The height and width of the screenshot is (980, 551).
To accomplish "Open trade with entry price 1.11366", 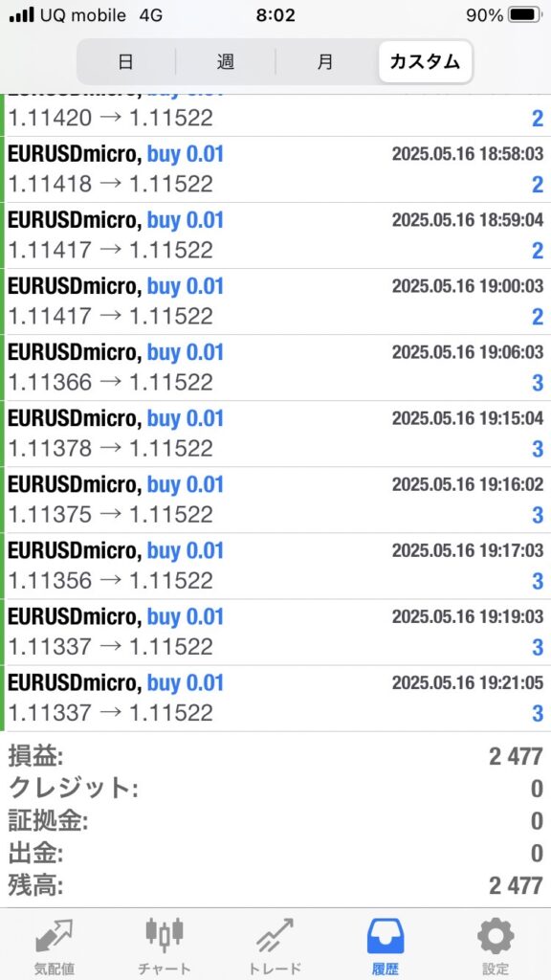I will [x=275, y=368].
